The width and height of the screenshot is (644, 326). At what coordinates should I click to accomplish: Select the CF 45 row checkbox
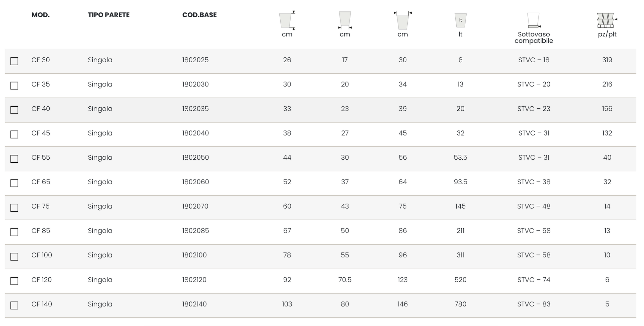pos(14,135)
